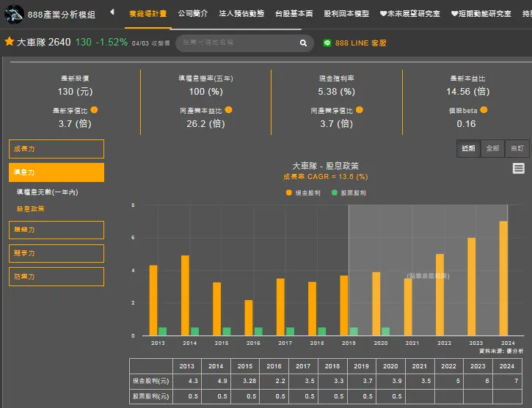This screenshot has height=408, width=532.
Task: Click the search magnifier icon
Action: coord(303,43)
